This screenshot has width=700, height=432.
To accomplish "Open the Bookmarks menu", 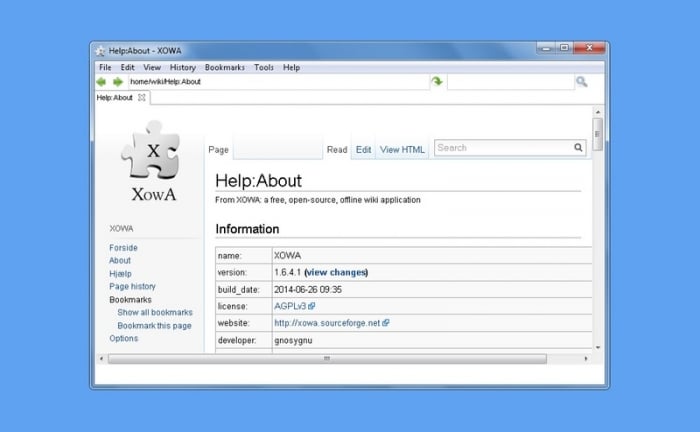I will [x=225, y=67].
